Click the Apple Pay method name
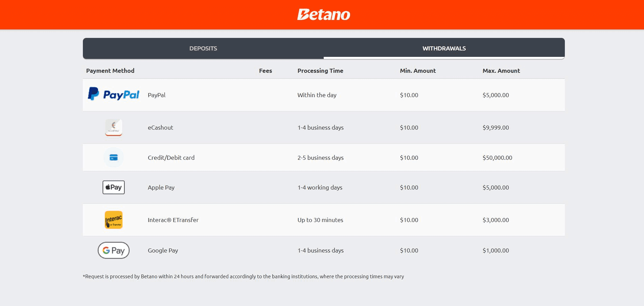The width and height of the screenshot is (644, 306). [161, 188]
